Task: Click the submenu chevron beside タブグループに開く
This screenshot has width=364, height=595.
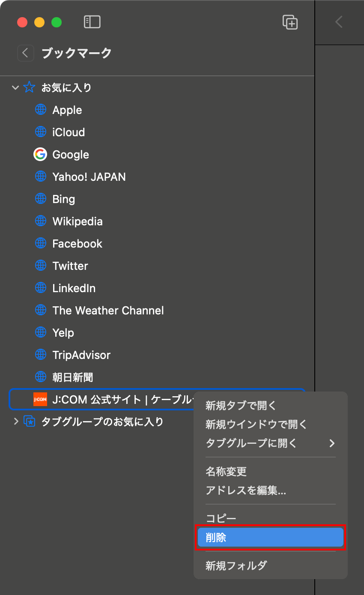Action: click(x=332, y=443)
